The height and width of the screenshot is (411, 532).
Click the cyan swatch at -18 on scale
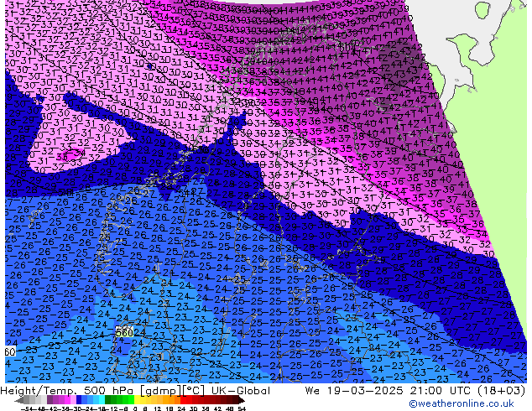coord(102,401)
